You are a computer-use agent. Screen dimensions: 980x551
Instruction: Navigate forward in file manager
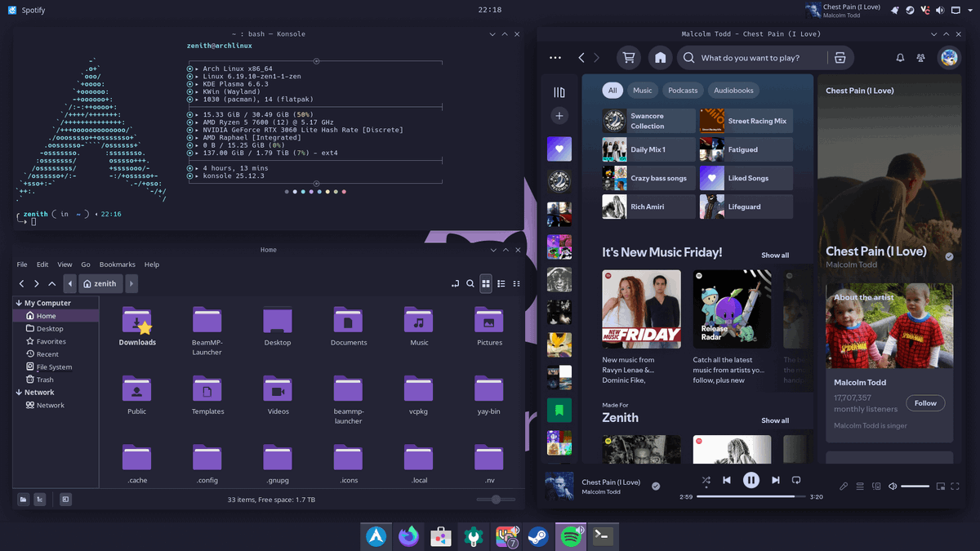pos(37,283)
